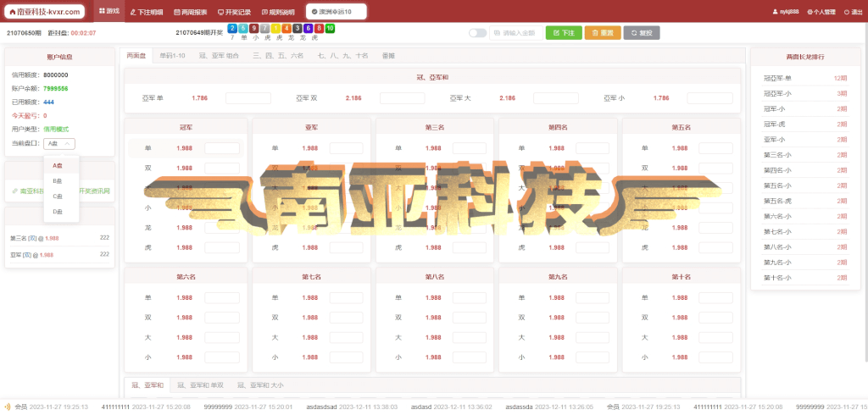Click the 亞军 小 amount input
Image resolution: width=868 pixels, height=415 pixels.
[x=709, y=98]
